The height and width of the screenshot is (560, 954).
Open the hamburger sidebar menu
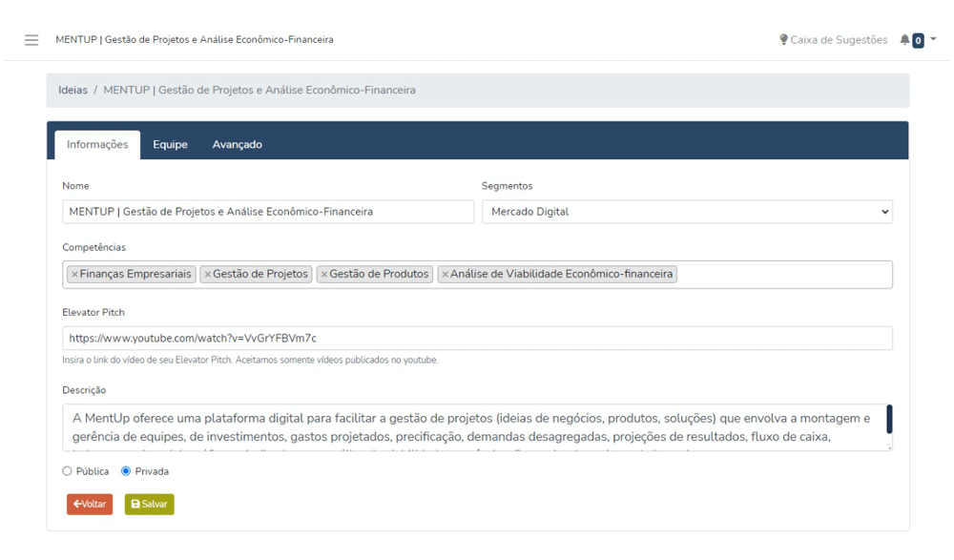click(x=31, y=40)
